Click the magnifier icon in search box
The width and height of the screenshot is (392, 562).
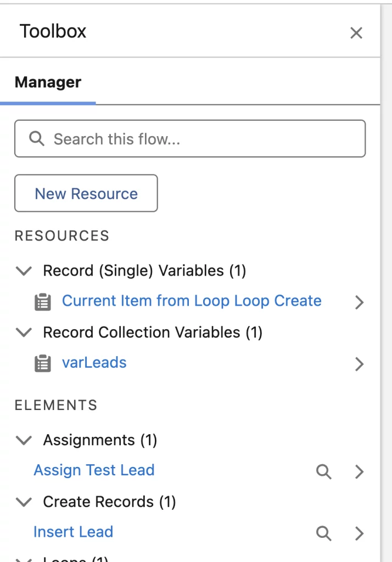tap(37, 139)
